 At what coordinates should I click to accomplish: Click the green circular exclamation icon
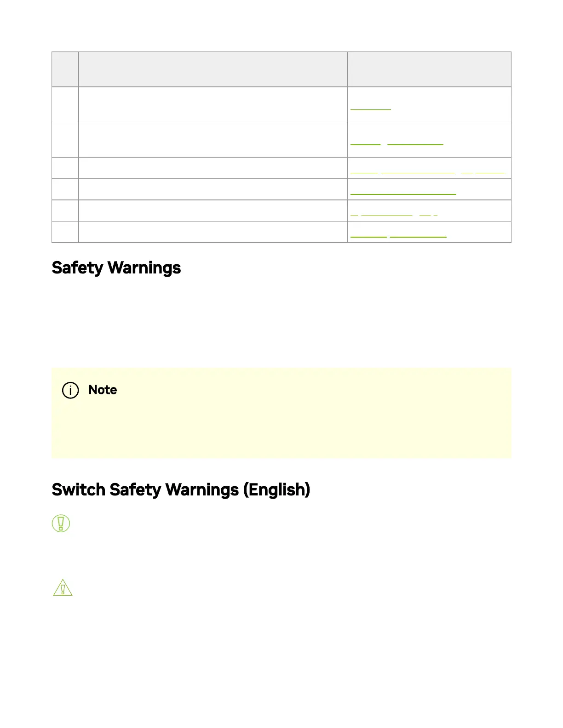pyautogui.click(x=61, y=523)
